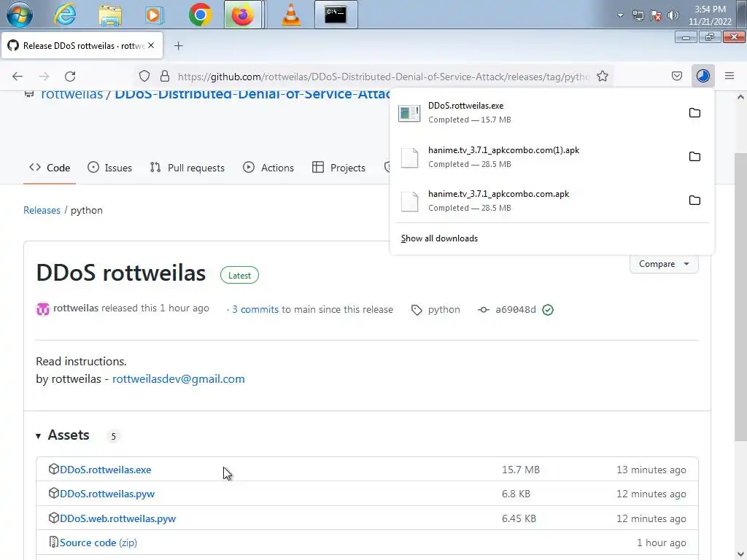
Task: Click the Latest release badge
Action: tap(239, 275)
